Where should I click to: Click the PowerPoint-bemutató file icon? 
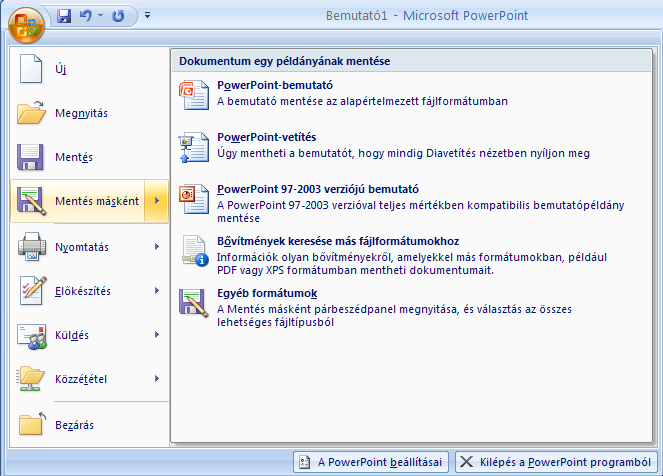click(x=194, y=95)
